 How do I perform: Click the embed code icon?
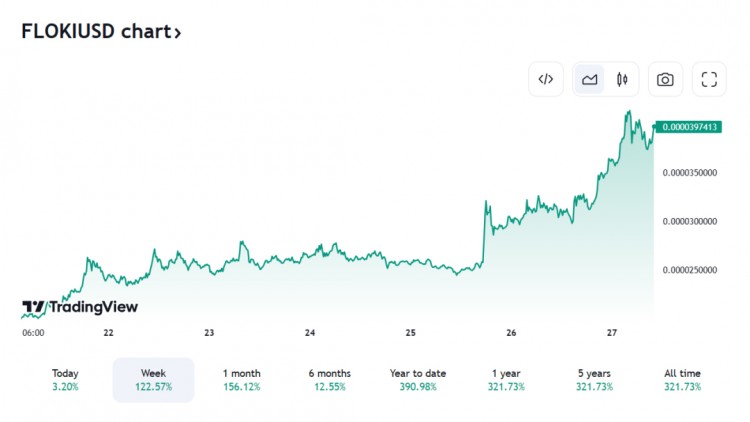[546, 79]
